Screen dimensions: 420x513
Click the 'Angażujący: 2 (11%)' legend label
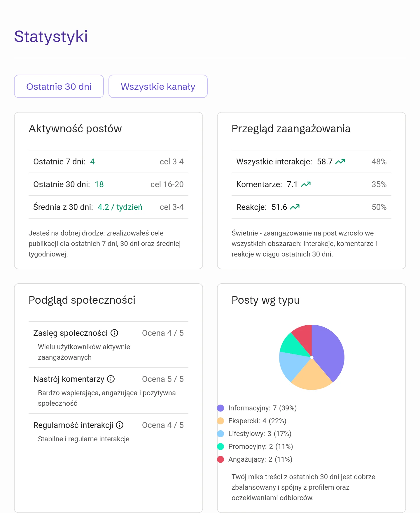(x=260, y=459)
